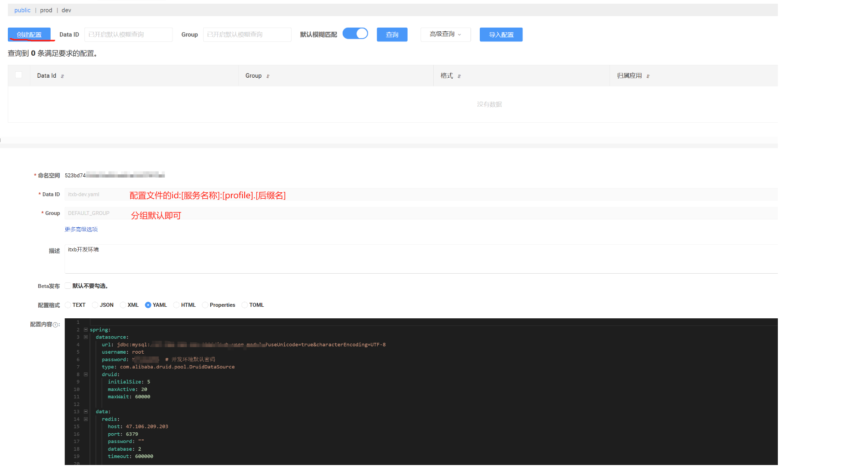Select the Properties config format
The height and width of the screenshot is (471, 868).
[x=205, y=304]
